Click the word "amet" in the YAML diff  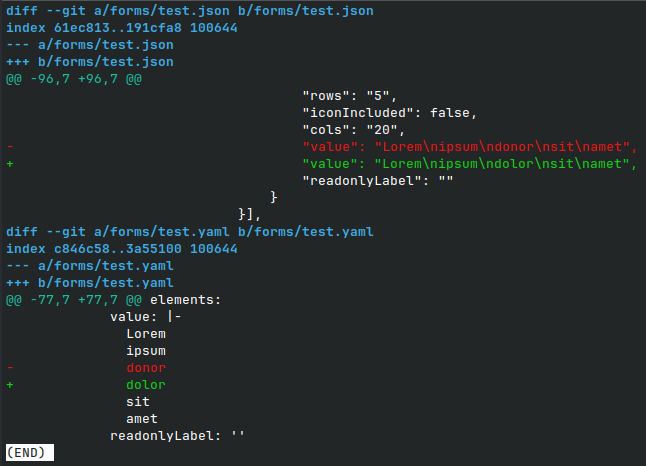[142, 419]
